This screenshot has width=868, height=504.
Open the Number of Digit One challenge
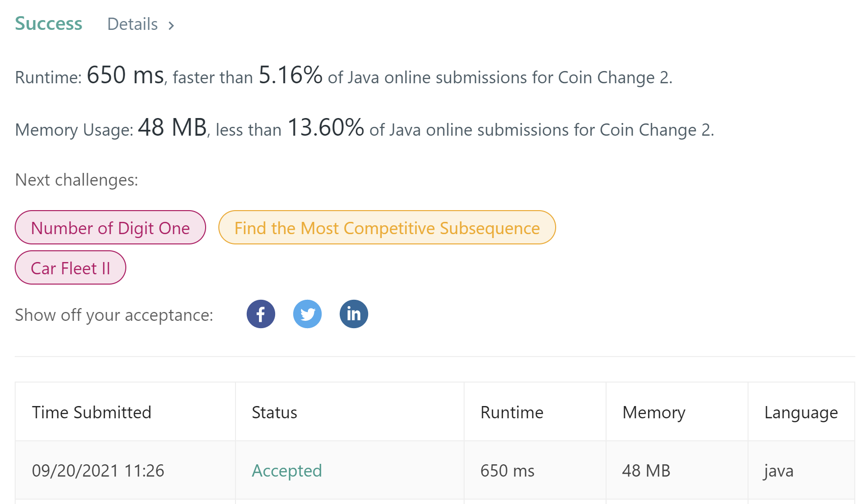pyautogui.click(x=110, y=228)
